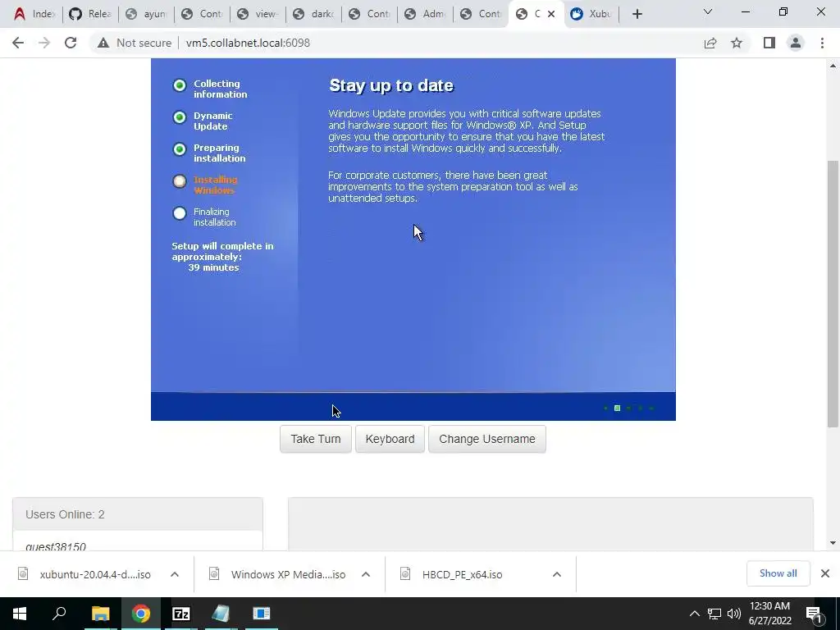Open the on-screen Keyboard
This screenshot has width=840, height=630.
pos(390,440)
